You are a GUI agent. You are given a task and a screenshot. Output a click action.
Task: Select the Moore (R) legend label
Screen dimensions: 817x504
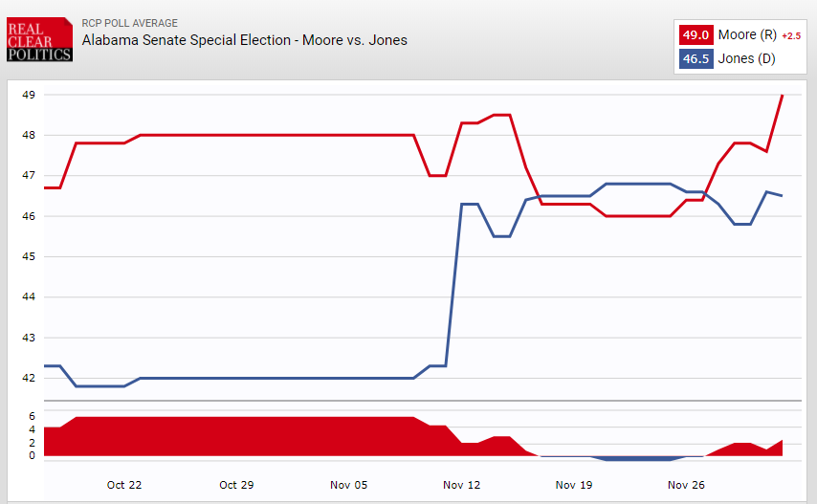coord(747,35)
